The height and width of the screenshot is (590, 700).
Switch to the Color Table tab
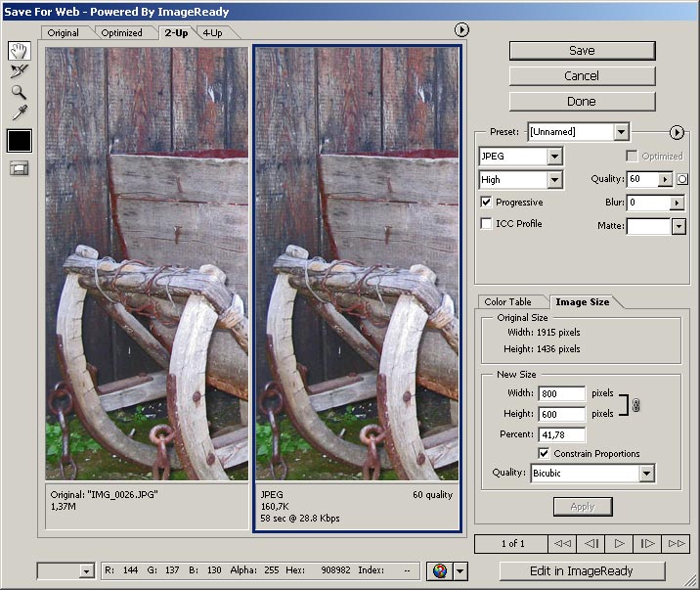tap(507, 302)
